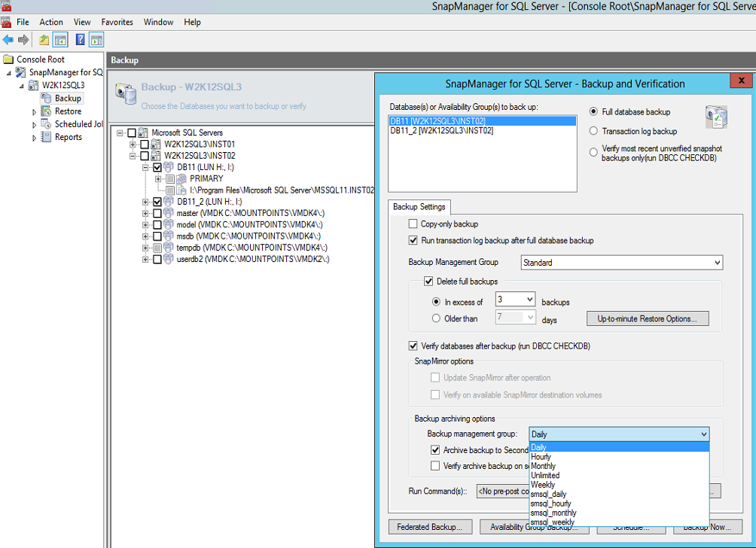
Task: Choose the Older than radio option
Action: (x=436, y=318)
